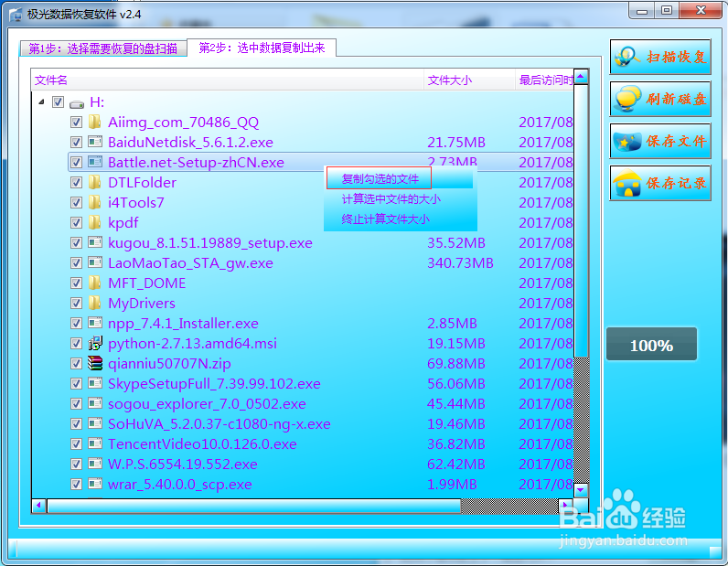The image size is (728, 566).
Task: Click the scroll left arrow
Action: (x=39, y=505)
